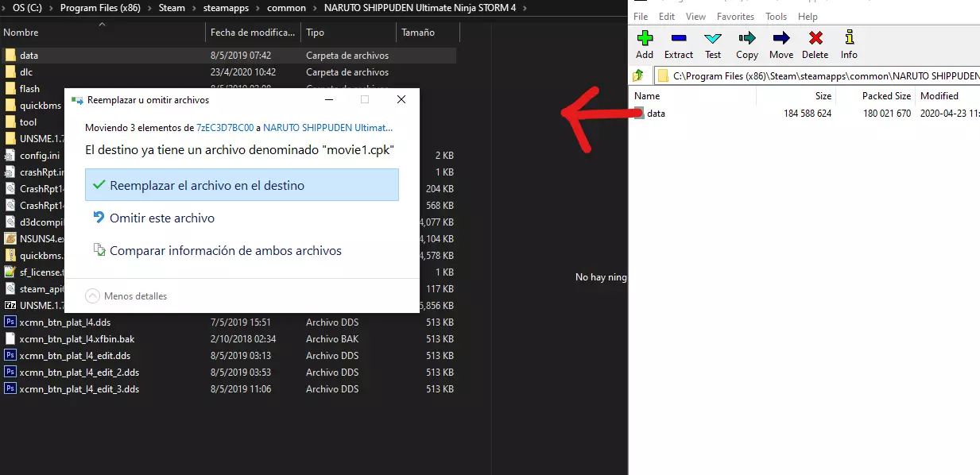Select the quickbms folder icon in Explorer

[x=10, y=106]
